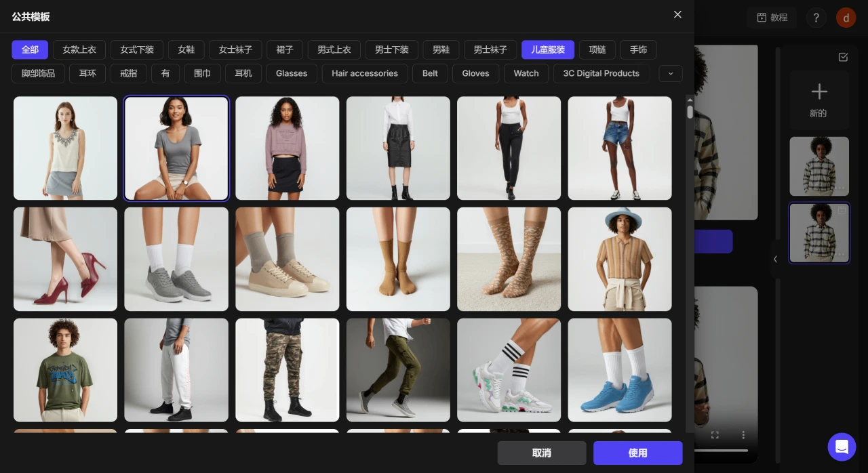Open options dots on first plaid shirt thumbnail

point(840,188)
